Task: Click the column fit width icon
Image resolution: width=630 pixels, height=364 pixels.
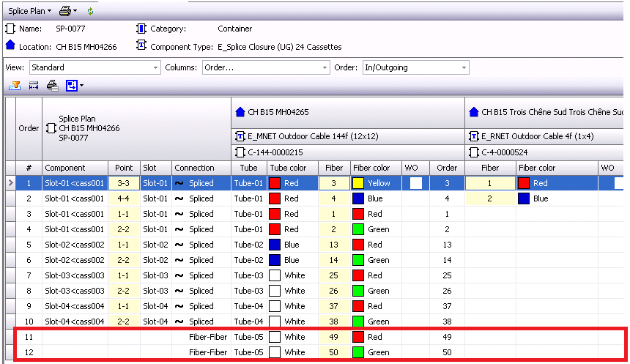Action: (x=34, y=86)
